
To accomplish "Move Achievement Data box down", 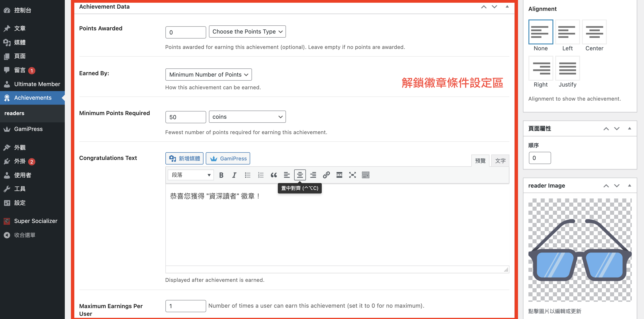I will tap(494, 7).
